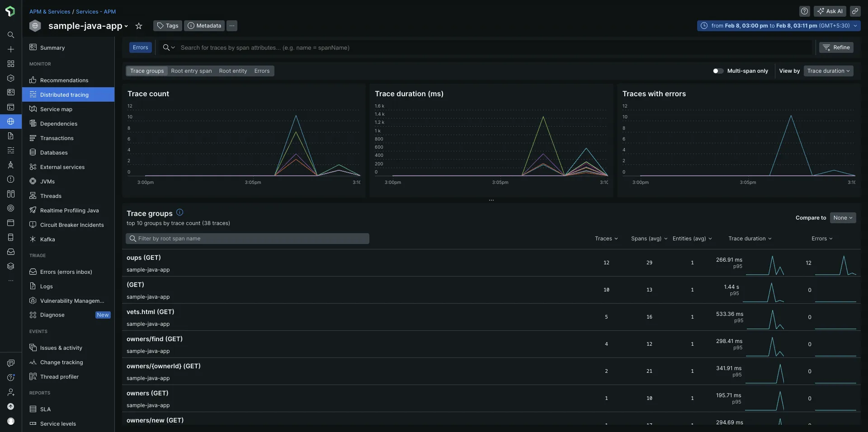Open Errors (errors inbox) in sidebar
This screenshot has height=432, width=868.
pyautogui.click(x=68, y=272)
